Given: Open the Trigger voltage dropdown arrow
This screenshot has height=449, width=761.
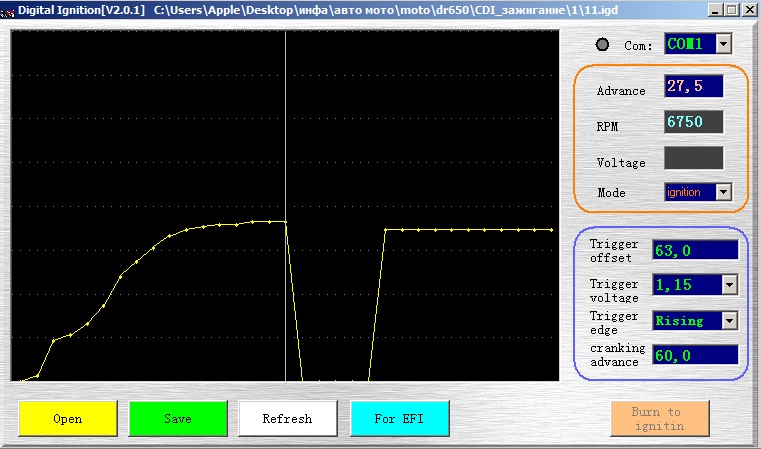Looking at the screenshot, I should pos(729,285).
